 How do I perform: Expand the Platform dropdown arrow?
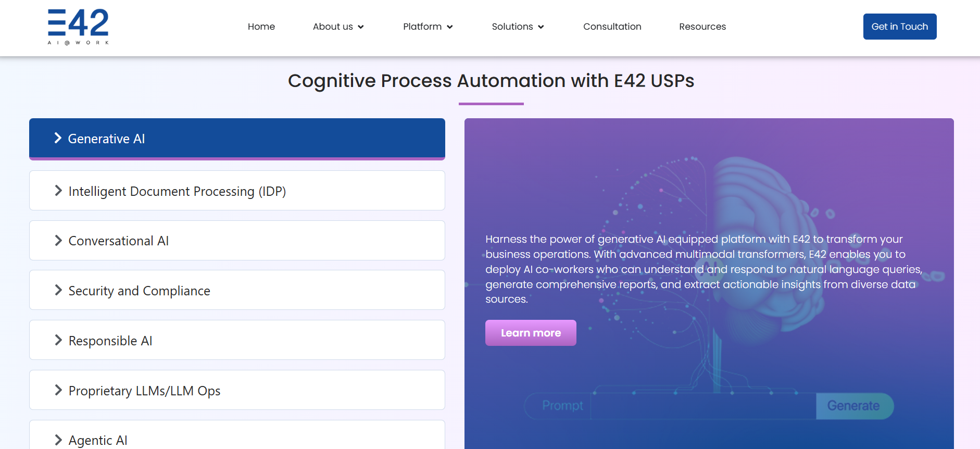450,27
